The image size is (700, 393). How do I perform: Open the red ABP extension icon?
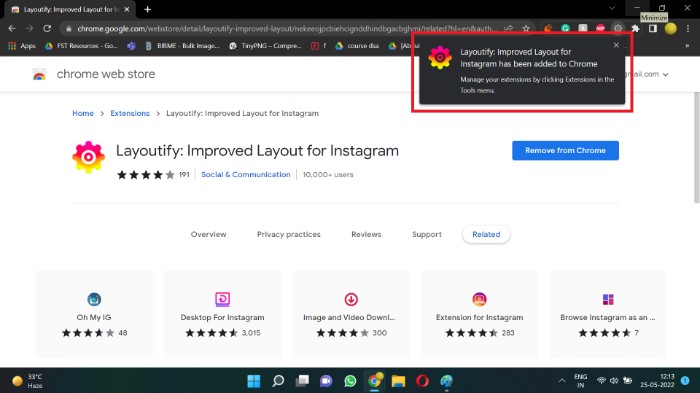pyautogui.click(x=600, y=28)
